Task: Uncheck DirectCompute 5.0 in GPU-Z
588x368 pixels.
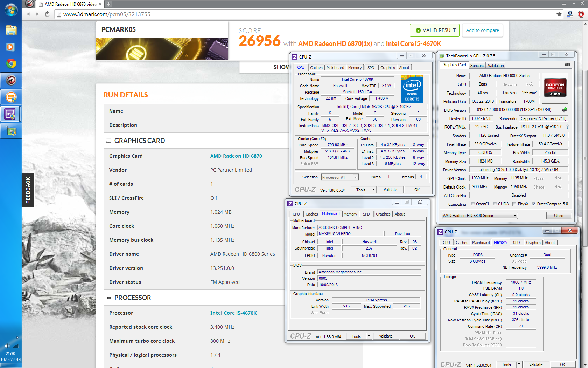Action: point(534,204)
